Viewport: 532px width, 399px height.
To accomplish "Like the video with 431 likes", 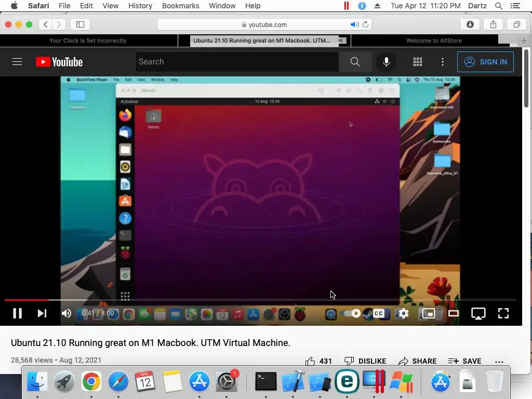I will 318,361.
